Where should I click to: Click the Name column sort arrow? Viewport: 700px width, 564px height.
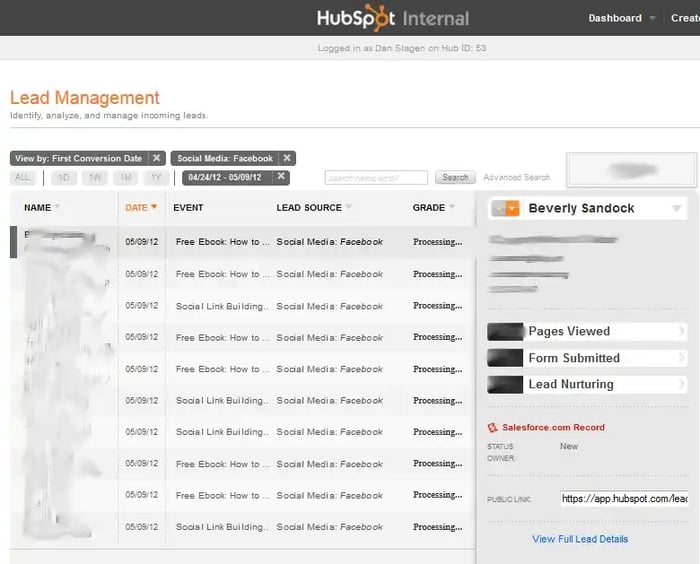[x=57, y=208]
